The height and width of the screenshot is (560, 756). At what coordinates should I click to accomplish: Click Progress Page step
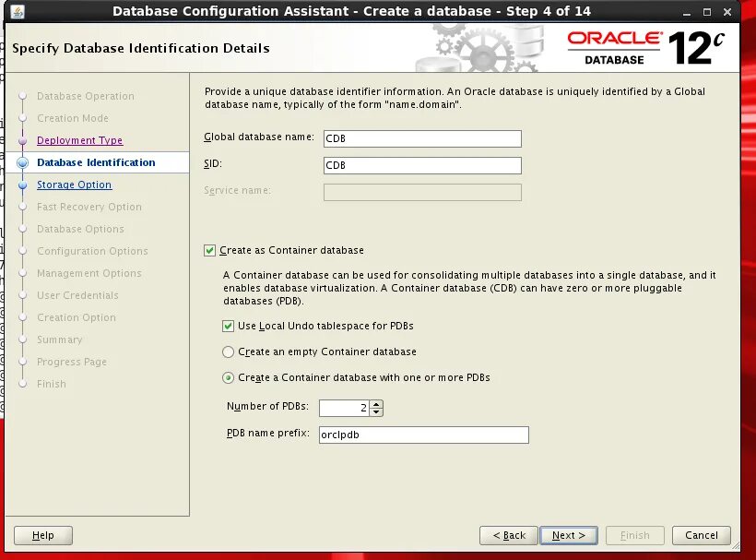click(x=72, y=363)
